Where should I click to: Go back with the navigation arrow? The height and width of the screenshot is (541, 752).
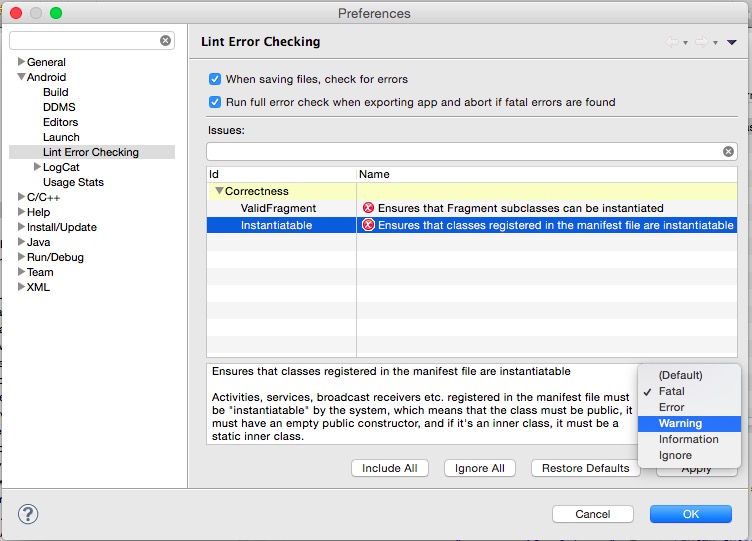pos(671,42)
